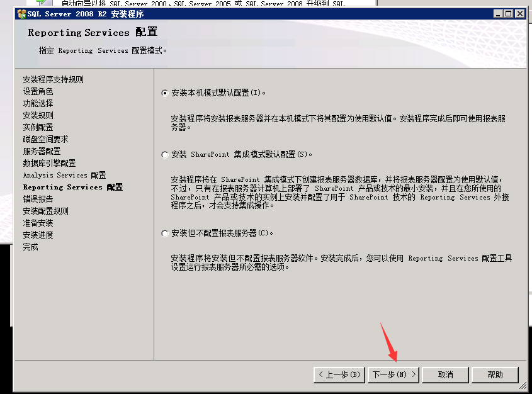Select SharePoint integrated mode default configuration option

point(165,155)
